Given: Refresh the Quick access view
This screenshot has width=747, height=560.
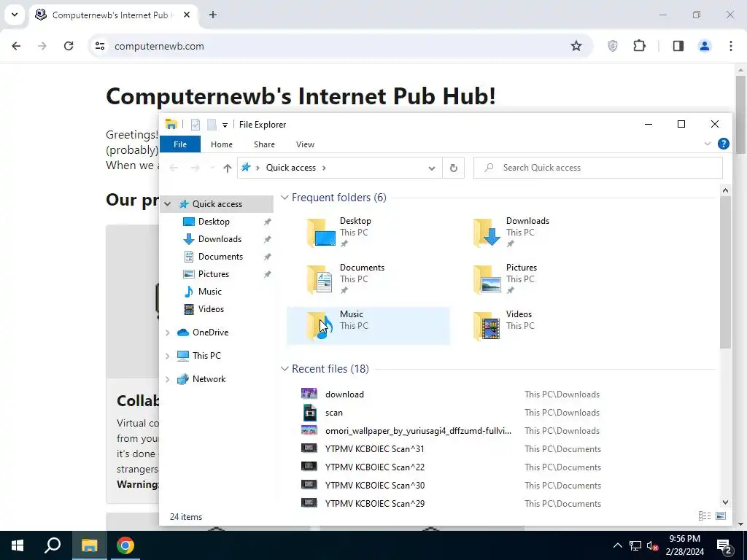Looking at the screenshot, I should tap(454, 168).
